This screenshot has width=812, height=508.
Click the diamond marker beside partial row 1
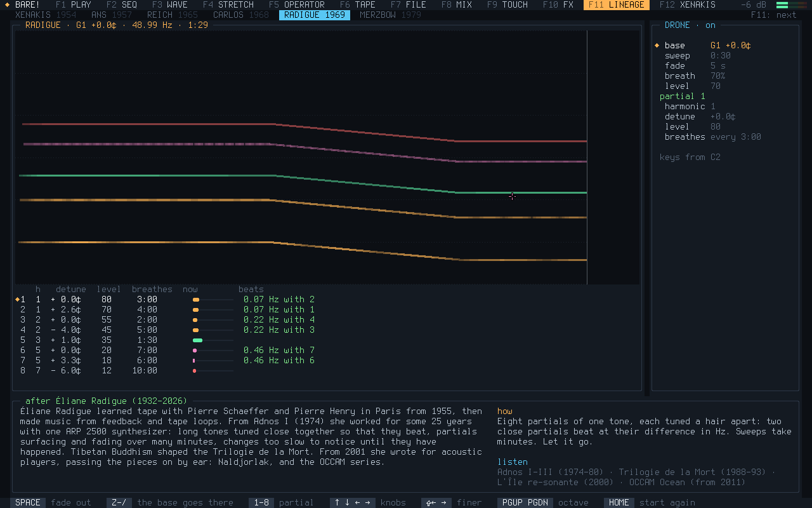pyautogui.click(x=17, y=299)
